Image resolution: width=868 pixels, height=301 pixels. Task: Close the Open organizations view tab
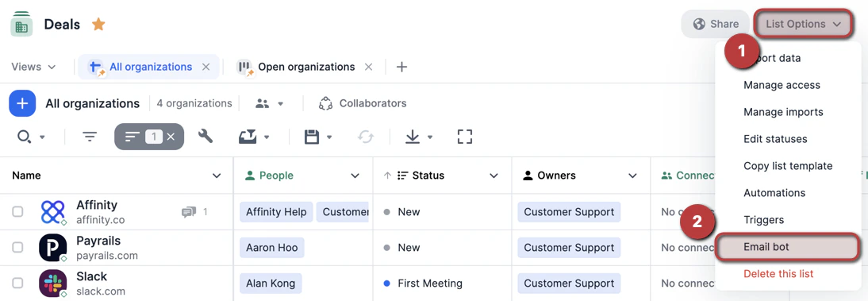368,67
